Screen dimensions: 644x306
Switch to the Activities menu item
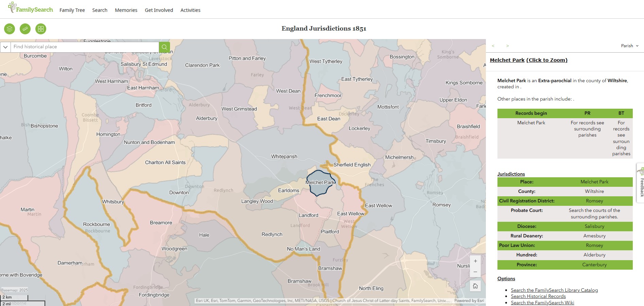(190, 10)
